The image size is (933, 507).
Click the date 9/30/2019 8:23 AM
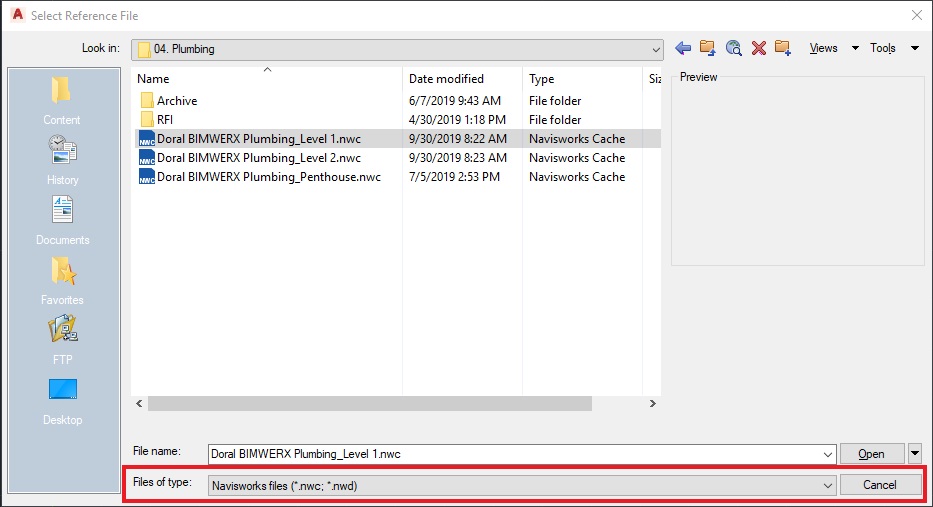458,158
